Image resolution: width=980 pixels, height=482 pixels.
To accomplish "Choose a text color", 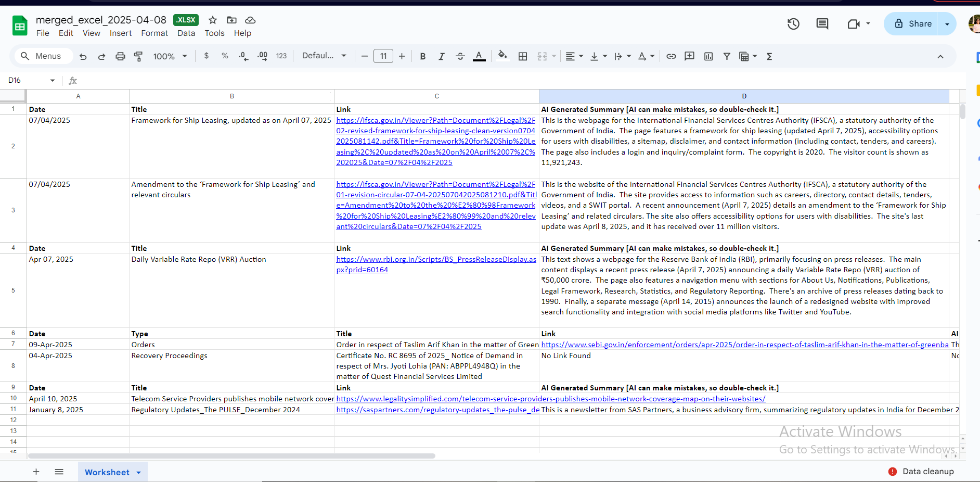I will point(479,56).
